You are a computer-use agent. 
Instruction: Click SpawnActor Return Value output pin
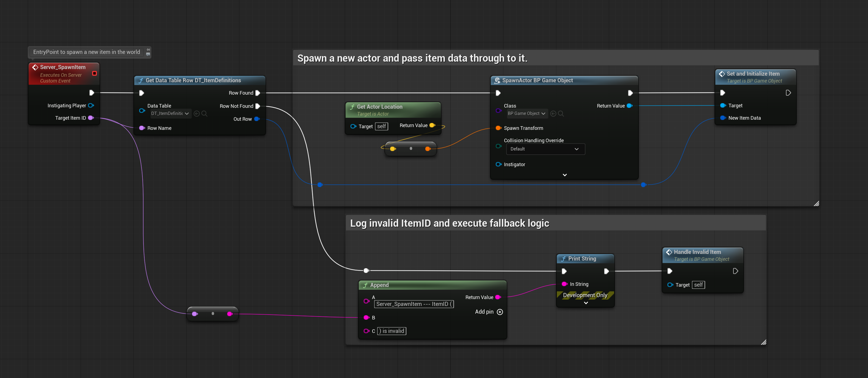tap(629, 106)
